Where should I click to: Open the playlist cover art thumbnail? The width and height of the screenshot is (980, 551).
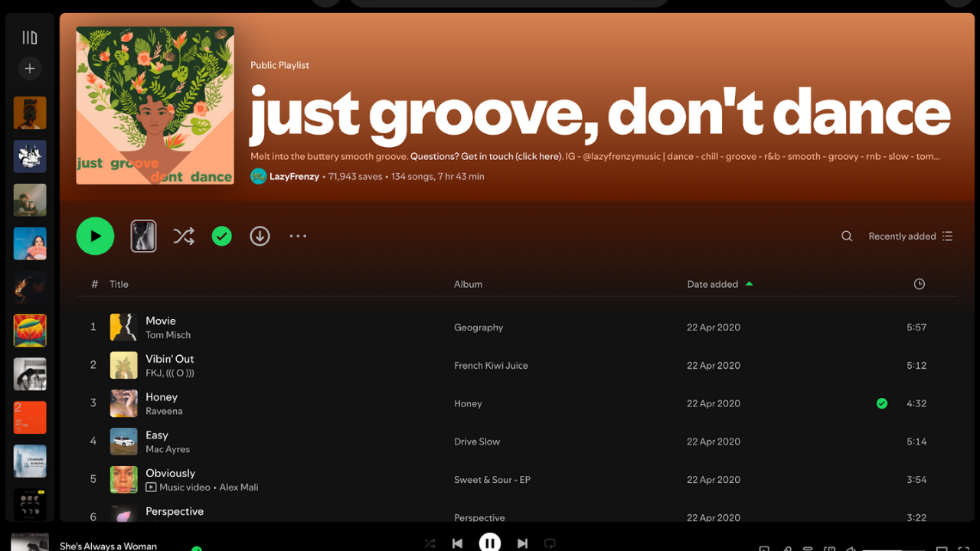(154, 105)
